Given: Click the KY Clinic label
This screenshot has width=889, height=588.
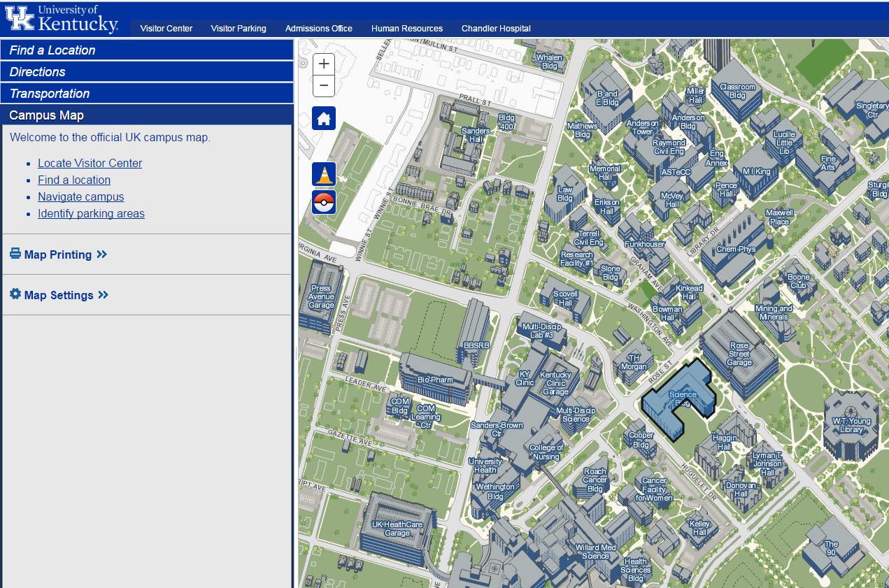Looking at the screenshot, I should coord(525,378).
